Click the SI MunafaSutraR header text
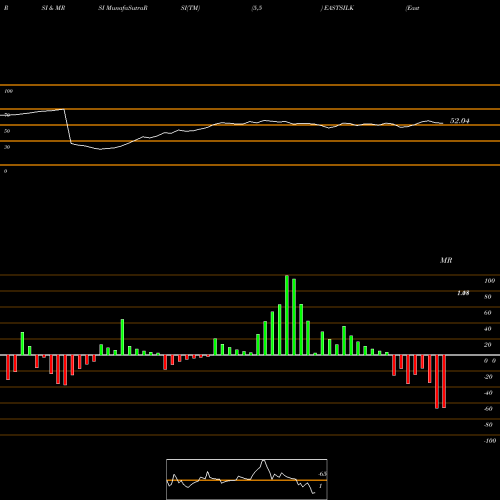The width and height of the screenshot is (500, 500). click(x=123, y=8)
